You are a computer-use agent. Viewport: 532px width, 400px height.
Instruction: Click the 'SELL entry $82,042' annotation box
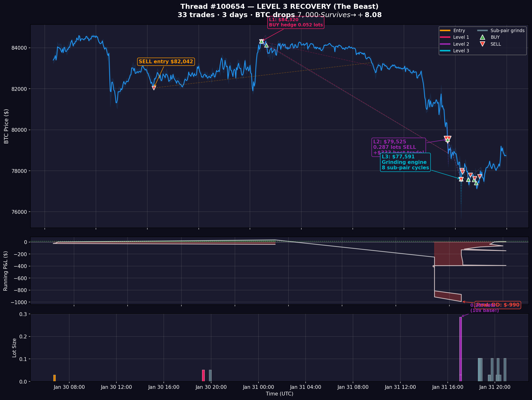coord(166,62)
